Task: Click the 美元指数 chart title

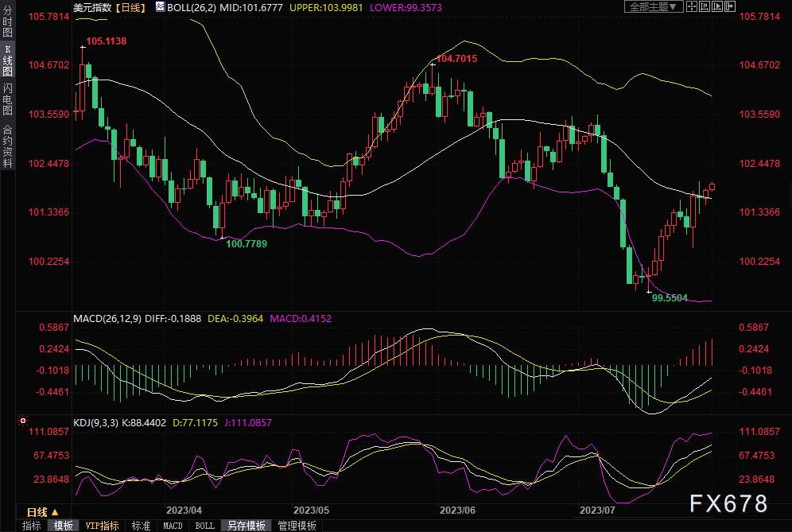Action: click(92, 8)
